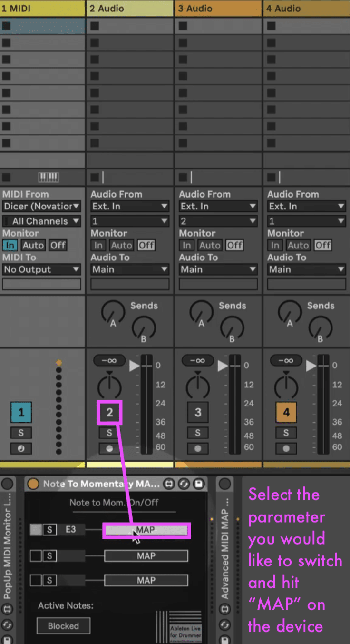
Task: Adjust pan knob on 4 Audio track
Action: point(286,386)
